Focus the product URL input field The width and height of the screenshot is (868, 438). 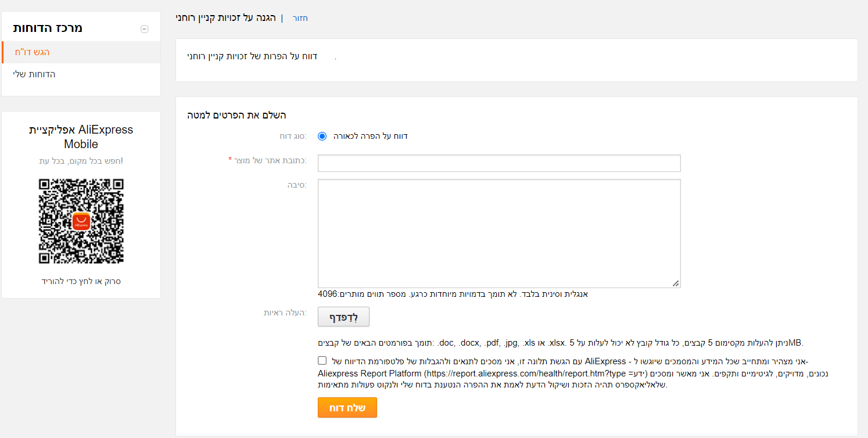click(x=498, y=163)
